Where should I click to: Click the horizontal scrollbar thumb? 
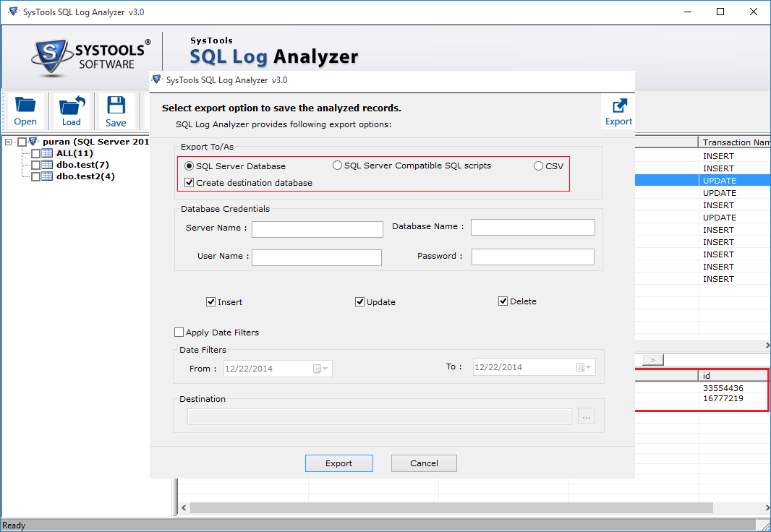pos(451,507)
